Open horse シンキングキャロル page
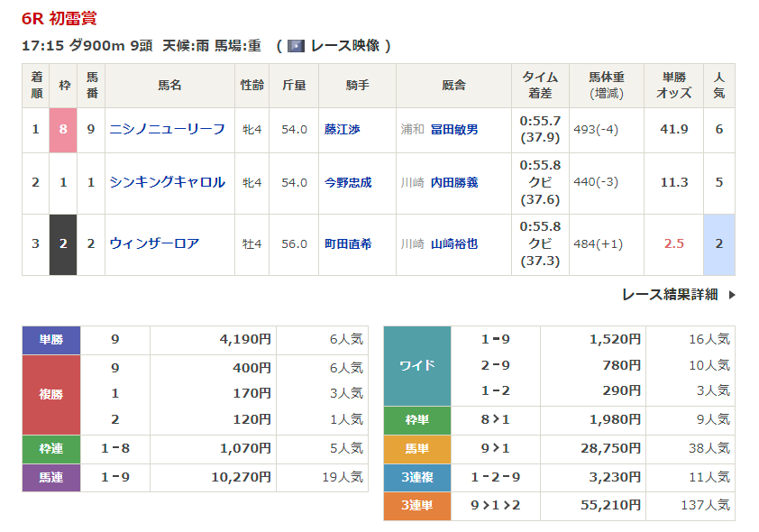This screenshot has height=532, width=759. click(168, 182)
